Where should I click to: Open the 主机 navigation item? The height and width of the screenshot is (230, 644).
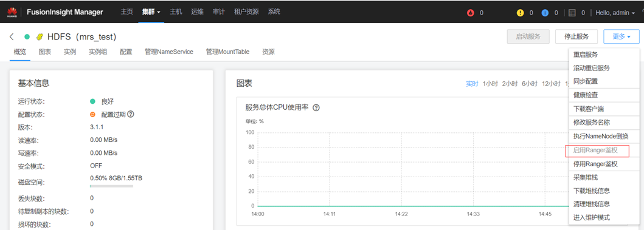(176, 12)
